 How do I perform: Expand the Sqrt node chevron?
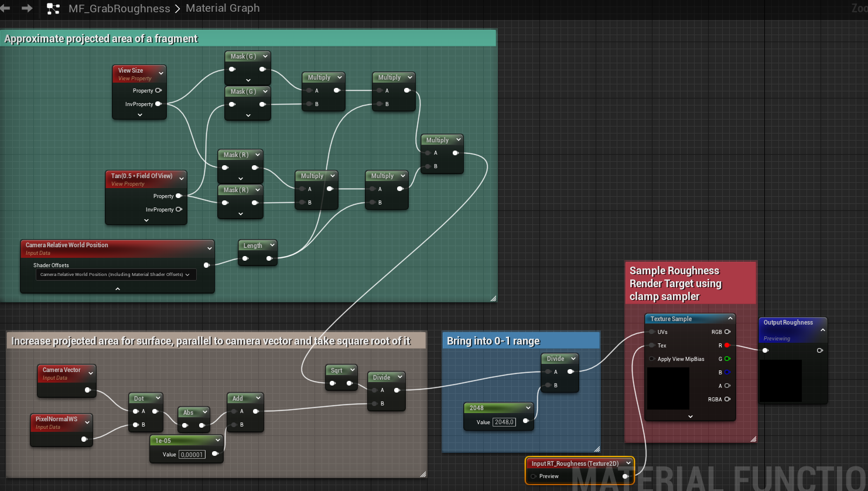(x=353, y=370)
